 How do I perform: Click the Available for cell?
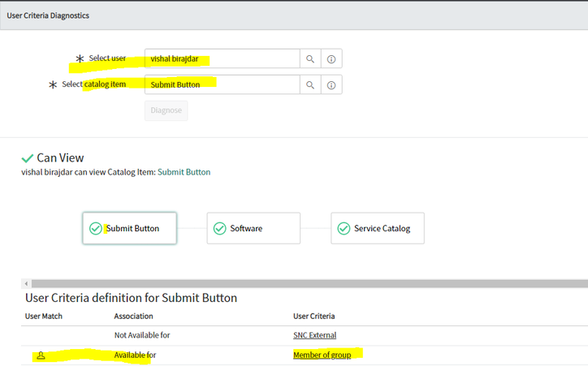[x=135, y=355]
